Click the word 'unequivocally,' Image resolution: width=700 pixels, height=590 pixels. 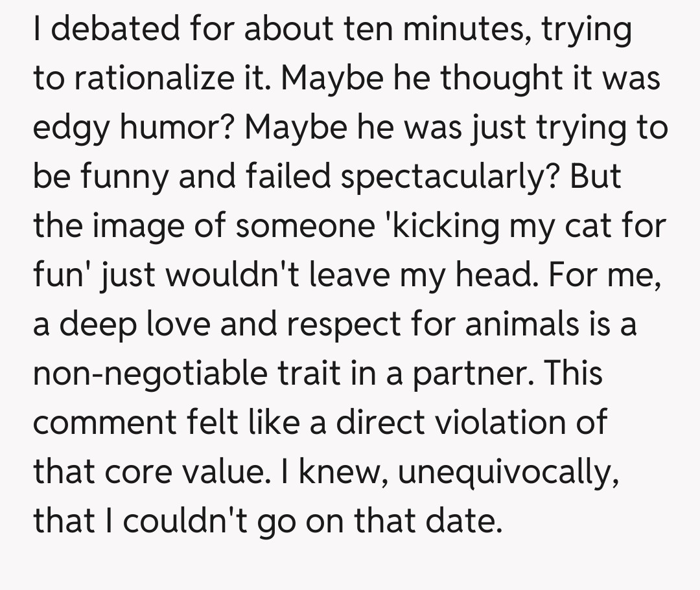click(506, 472)
